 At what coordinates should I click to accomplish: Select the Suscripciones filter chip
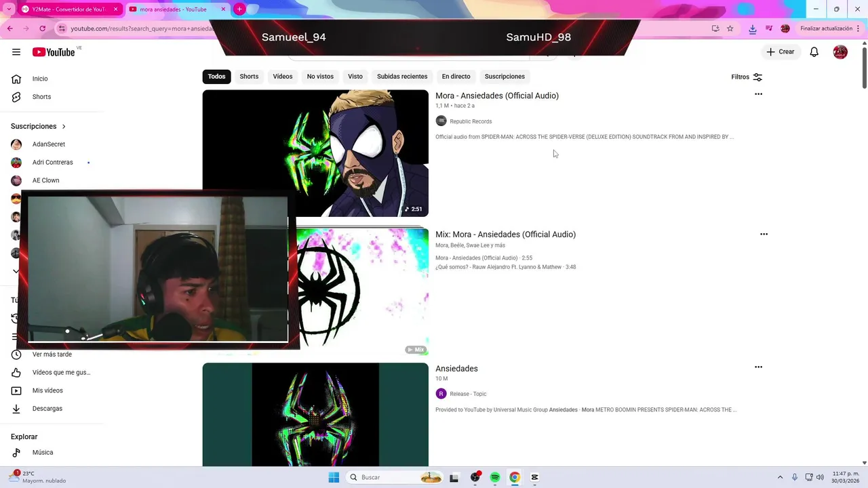click(x=505, y=77)
